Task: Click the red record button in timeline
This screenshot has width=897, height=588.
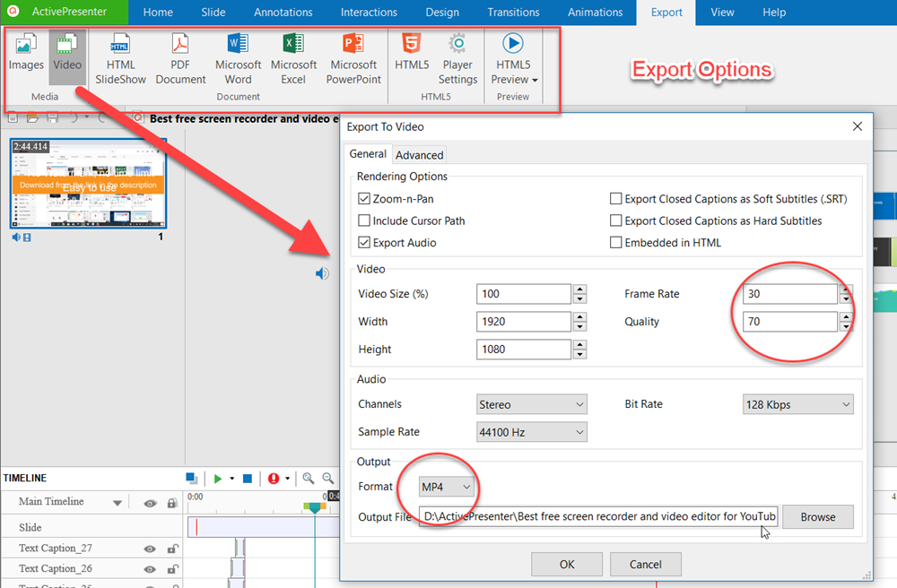Action: pyautogui.click(x=274, y=479)
